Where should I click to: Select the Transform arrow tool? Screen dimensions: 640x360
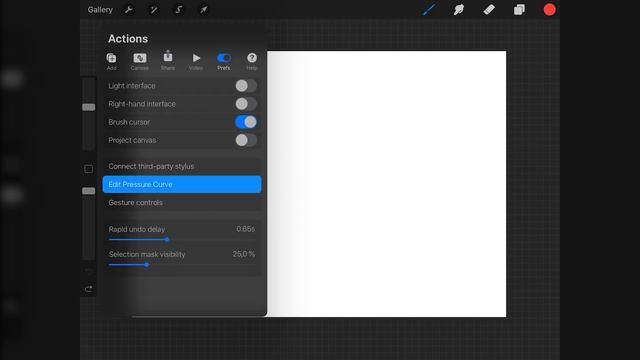coord(203,9)
